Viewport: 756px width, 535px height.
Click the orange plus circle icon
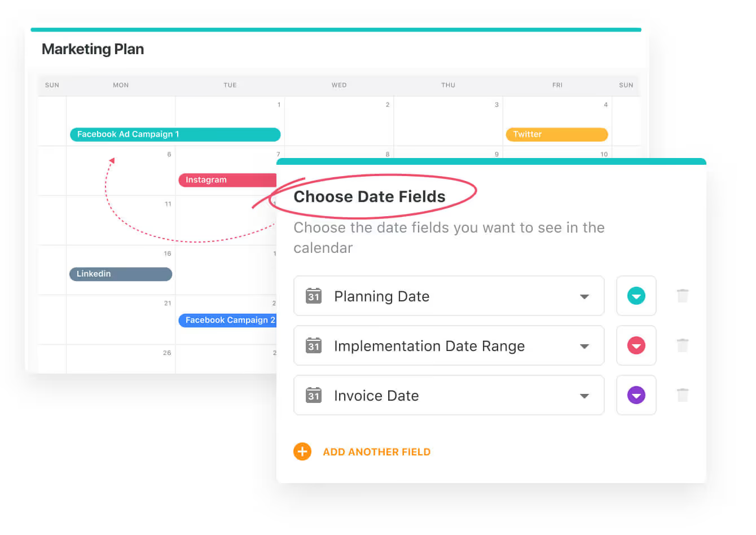tap(302, 451)
